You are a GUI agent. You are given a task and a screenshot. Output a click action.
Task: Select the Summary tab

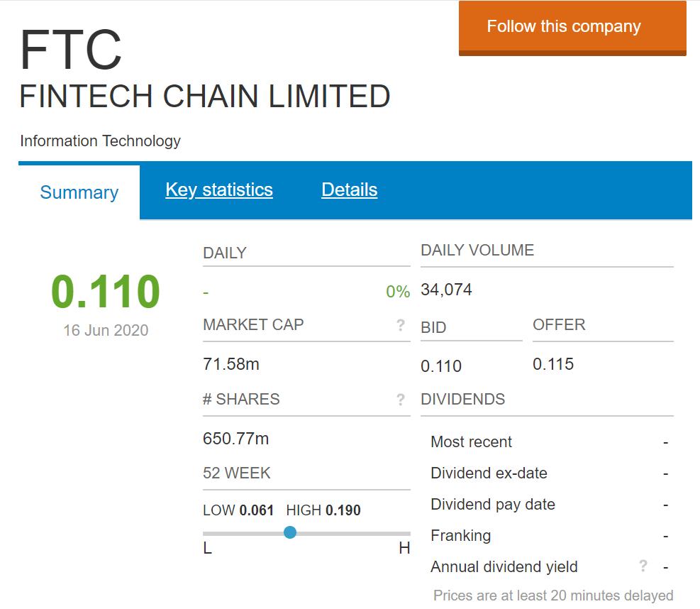click(79, 192)
